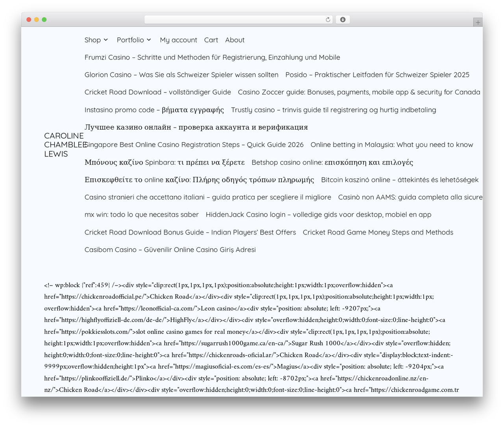Viewport: 504px width, 427px height.
Task: Expand the Shop menu chevron
Action: pyautogui.click(x=106, y=40)
